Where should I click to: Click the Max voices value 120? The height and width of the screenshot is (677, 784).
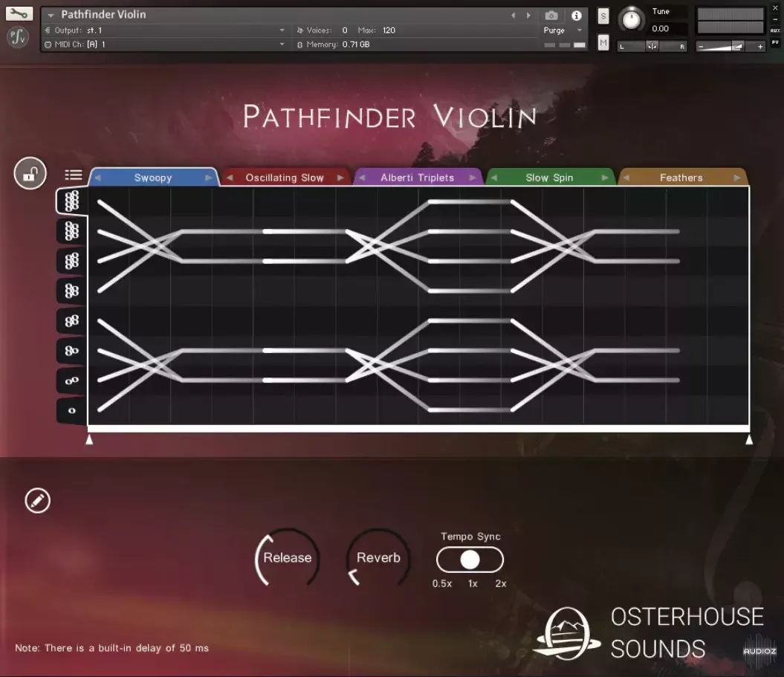[389, 30]
